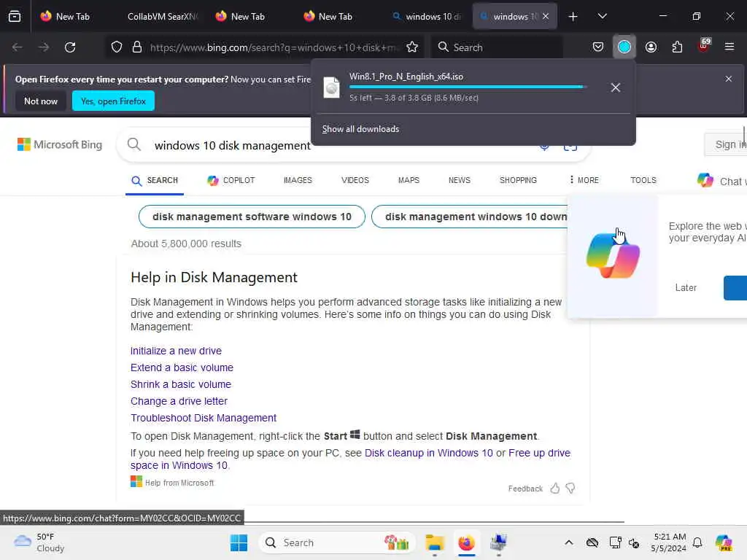Image resolution: width=747 pixels, height=560 pixels.
Task: Cancel the Win8.1 ISO download
Action: (616, 87)
